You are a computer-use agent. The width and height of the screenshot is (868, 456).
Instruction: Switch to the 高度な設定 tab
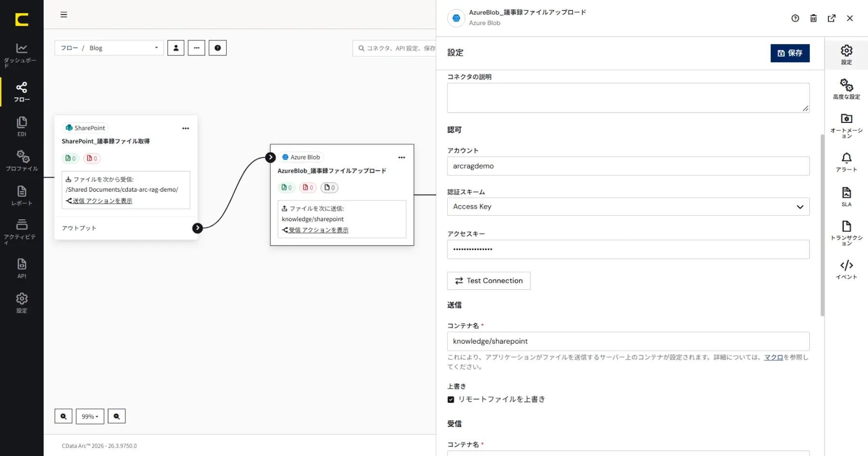(846, 89)
